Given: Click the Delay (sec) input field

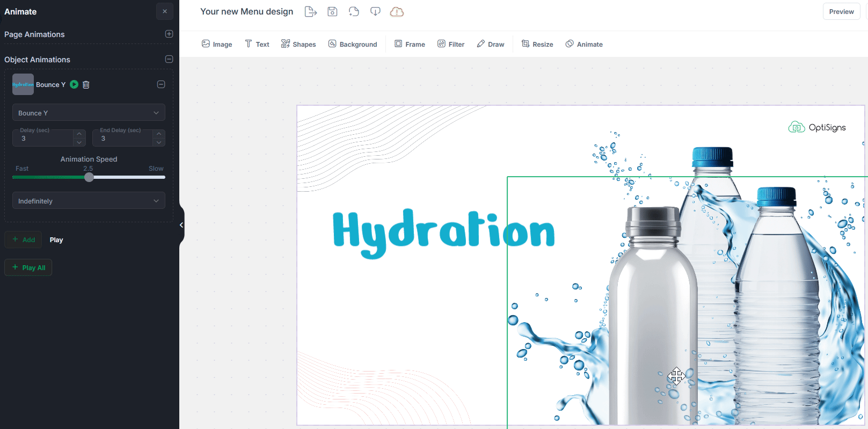Looking at the screenshot, I should [43, 138].
